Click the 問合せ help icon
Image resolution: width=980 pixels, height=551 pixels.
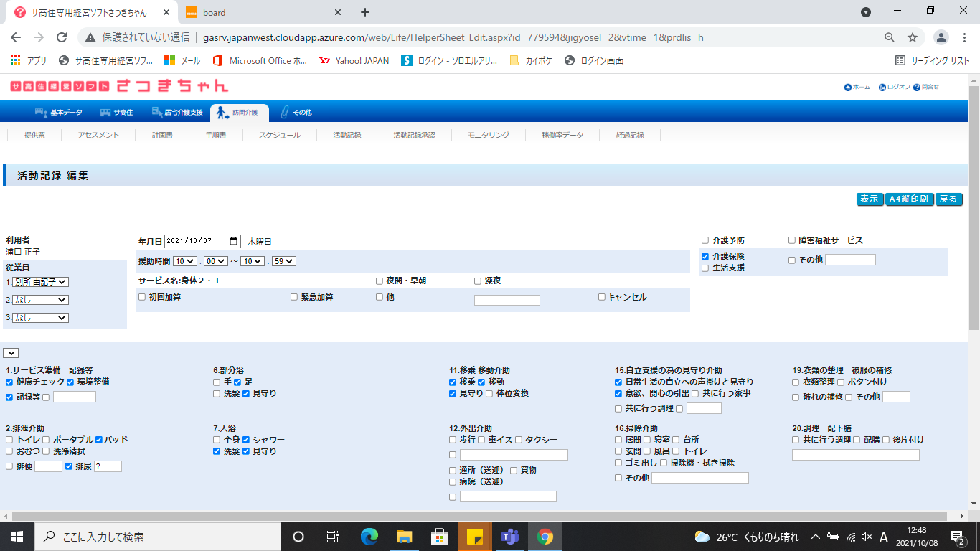(917, 88)
